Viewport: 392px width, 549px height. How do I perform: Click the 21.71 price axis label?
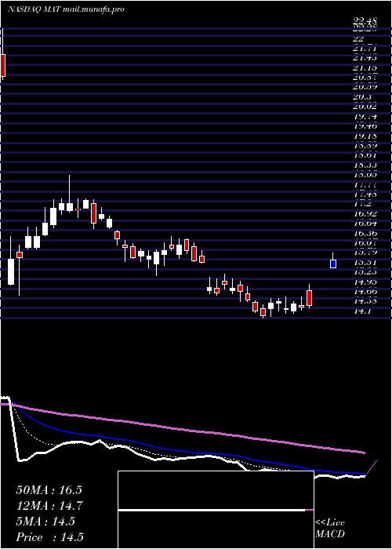pos(365,49)
